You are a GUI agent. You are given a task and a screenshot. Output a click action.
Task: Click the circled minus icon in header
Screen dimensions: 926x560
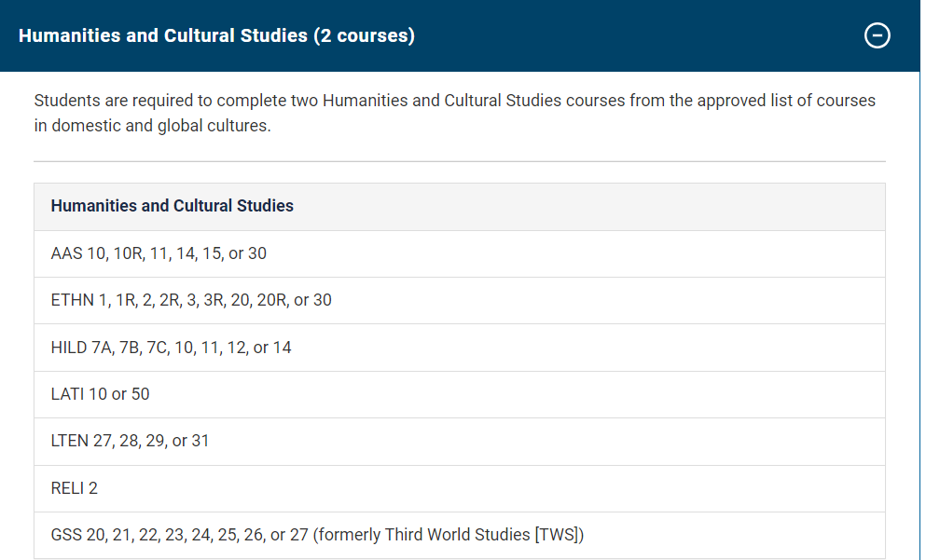click(x=877, y=36)
